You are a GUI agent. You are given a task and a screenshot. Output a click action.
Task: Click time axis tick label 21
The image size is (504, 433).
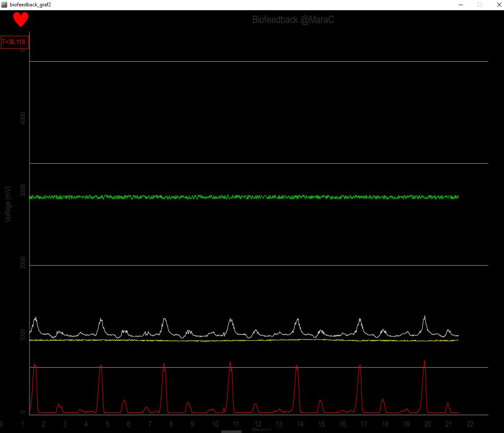click(449, 424)
